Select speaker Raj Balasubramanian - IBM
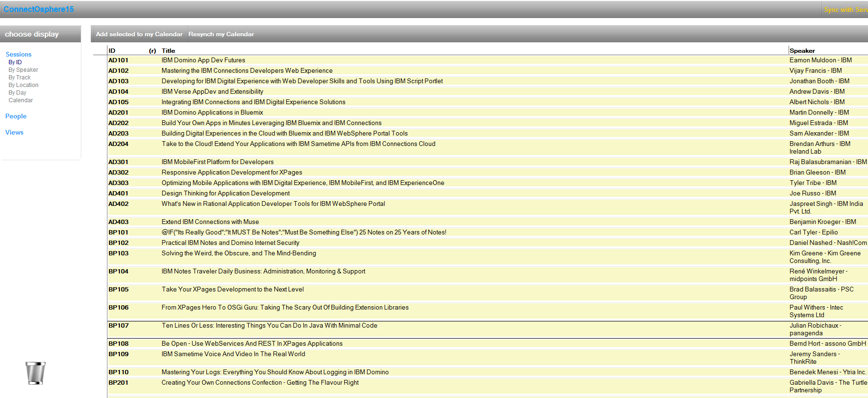Image resolution: width=868 pixels, height=398 pixels. [x=828, y=162]
